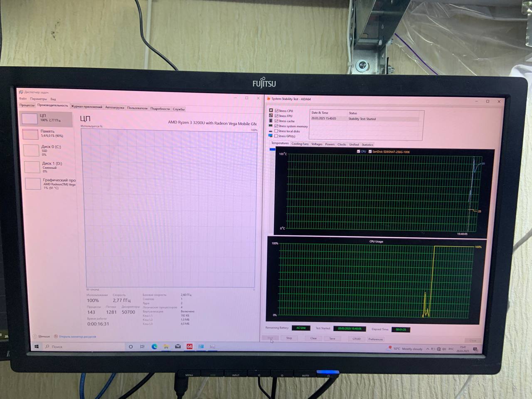Open the Statistics tab in AIDA64
The image size is (532, 399).
click(367, 145)
